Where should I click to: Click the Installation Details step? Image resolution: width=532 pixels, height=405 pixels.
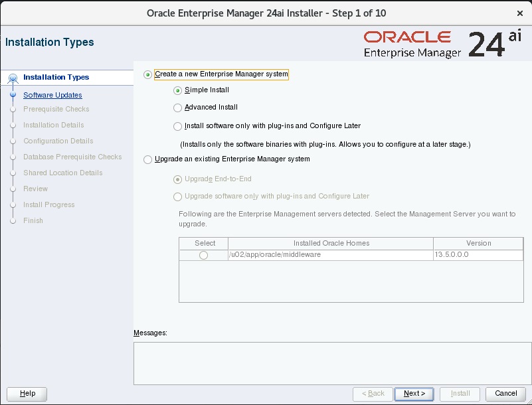(x=54, y=125)
